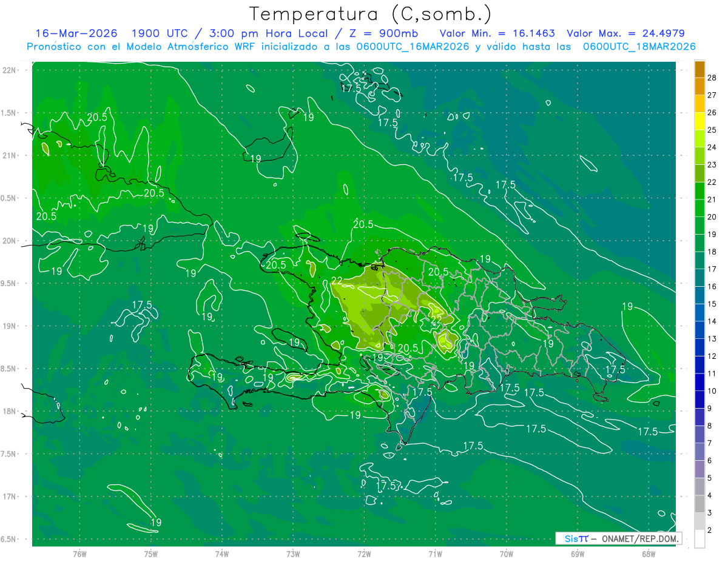Screen dimensions: 728x562
Task: Click the '76W' longitude axis label
Action: (x=79, y=553)
